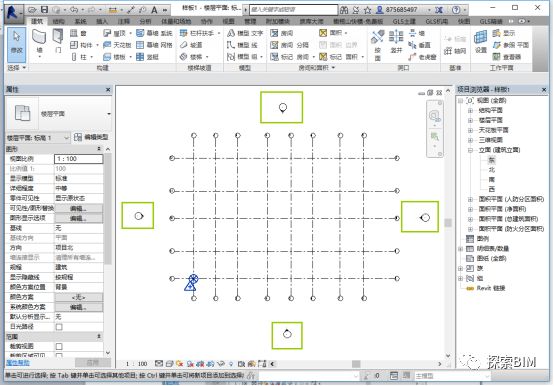Select the Mullion (竖梃) tool
554x386 pixels.
coord(147,57)
